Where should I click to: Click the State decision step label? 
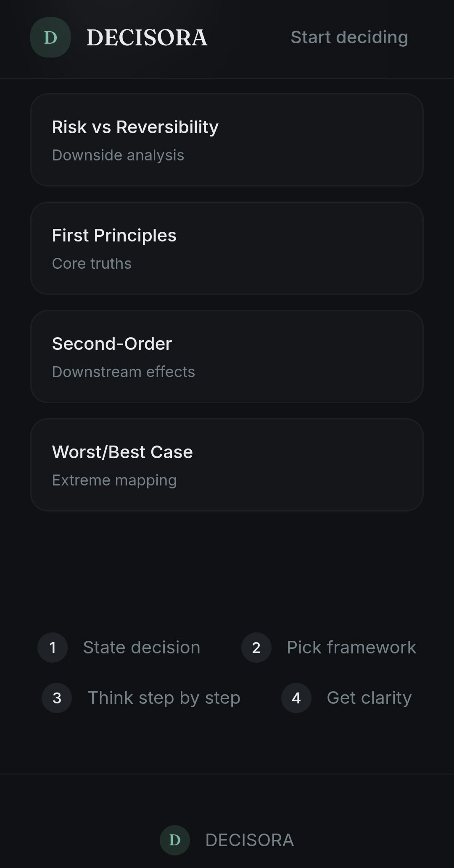pos(141,648)
